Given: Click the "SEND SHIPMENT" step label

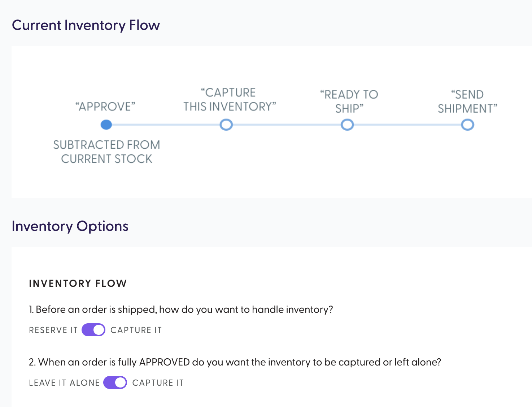Looking at the screenshot, I should click(x=467, y=101).
